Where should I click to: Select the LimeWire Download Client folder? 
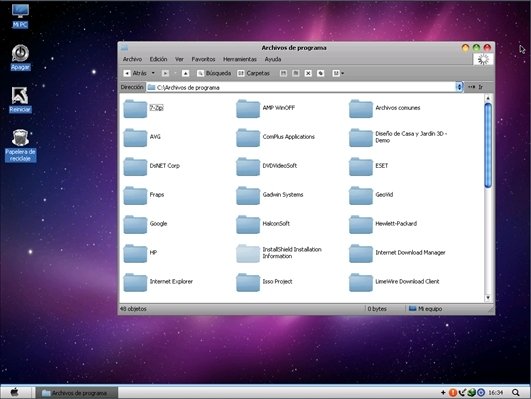pyautogui.click(x=394, y=281)
